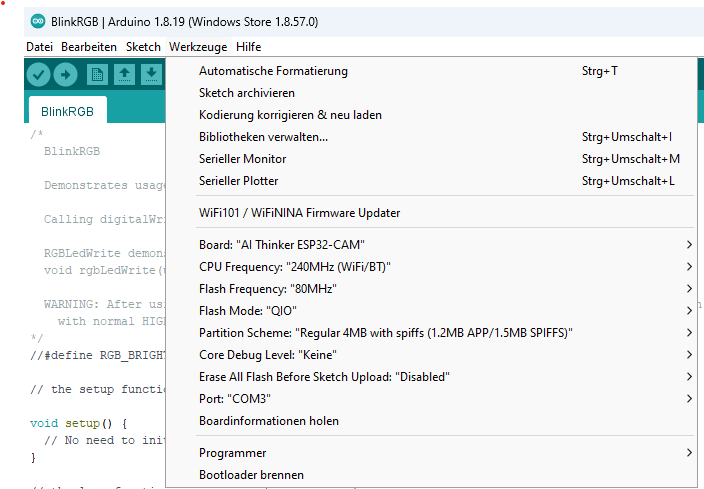Image resolution: width=704 pixels, height=489 pixels.
Task: Open WiFi101 / WiFiNINA Firmware Updater
Action: [x=299, y=213]
